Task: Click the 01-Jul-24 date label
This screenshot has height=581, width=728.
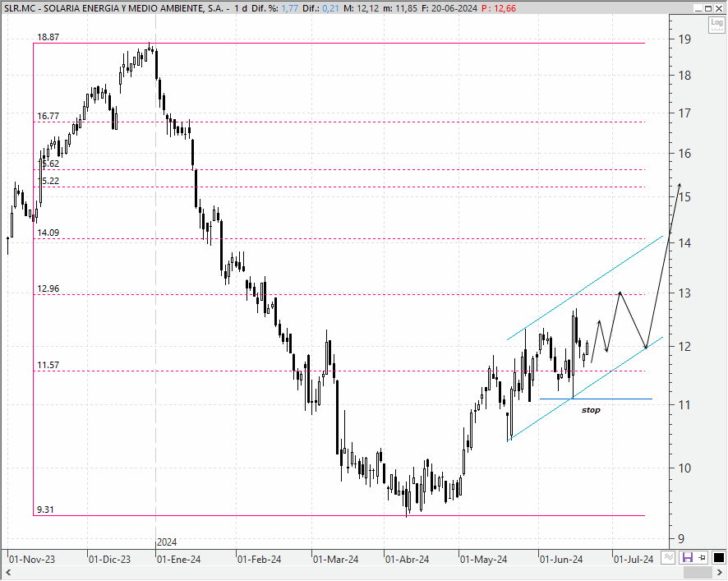Action: pyautogui.click(x=634, y=559)
